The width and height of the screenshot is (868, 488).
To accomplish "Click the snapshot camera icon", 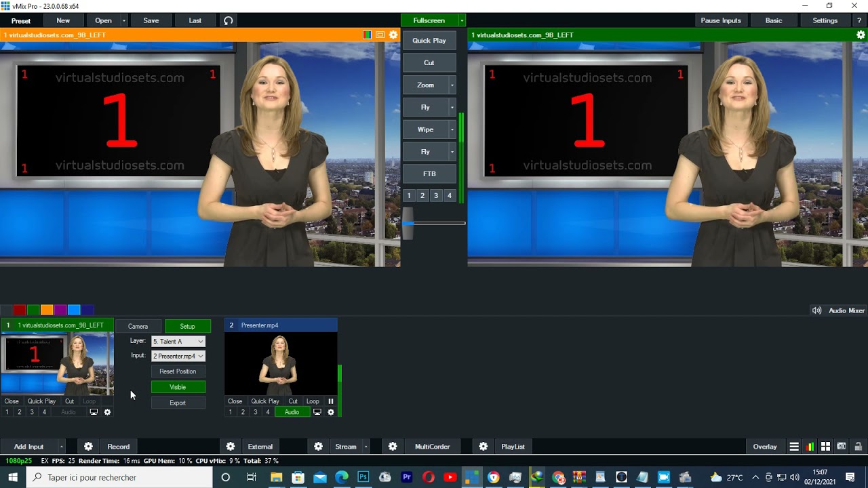I will pyautogui.click(x=842, y=447).
